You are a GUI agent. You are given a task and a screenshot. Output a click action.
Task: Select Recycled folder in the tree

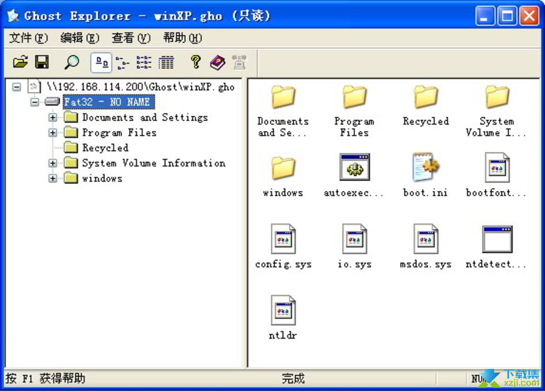point(105,148)
